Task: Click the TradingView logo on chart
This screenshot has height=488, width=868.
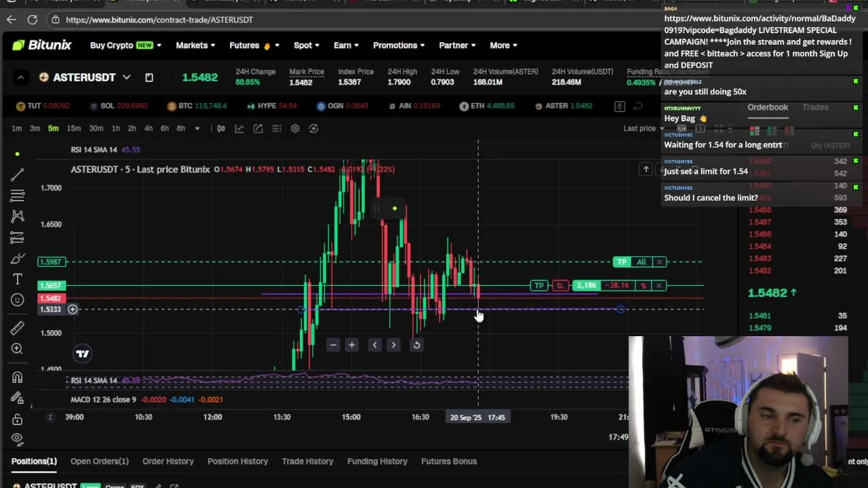Action: [82, 353]
